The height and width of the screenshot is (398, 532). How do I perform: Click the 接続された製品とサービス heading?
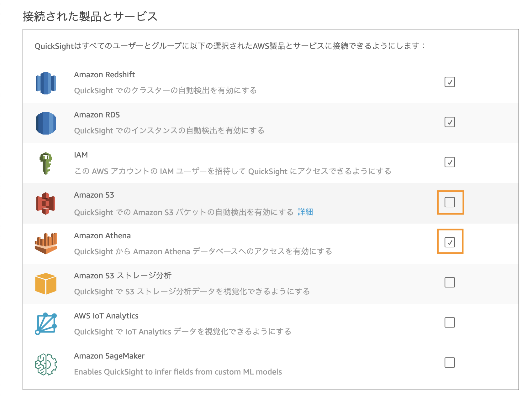[90, 16]
